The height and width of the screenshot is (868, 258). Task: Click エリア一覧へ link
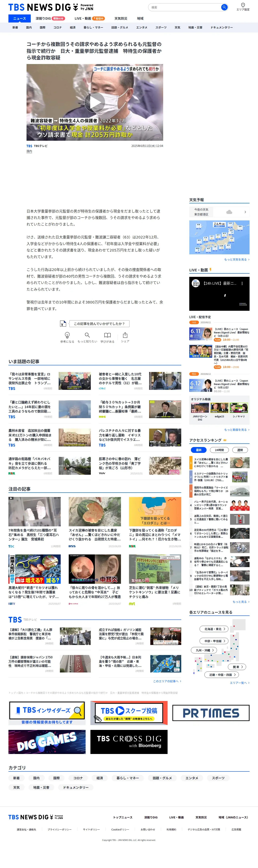pyautogui.click(x=240, y=683)
